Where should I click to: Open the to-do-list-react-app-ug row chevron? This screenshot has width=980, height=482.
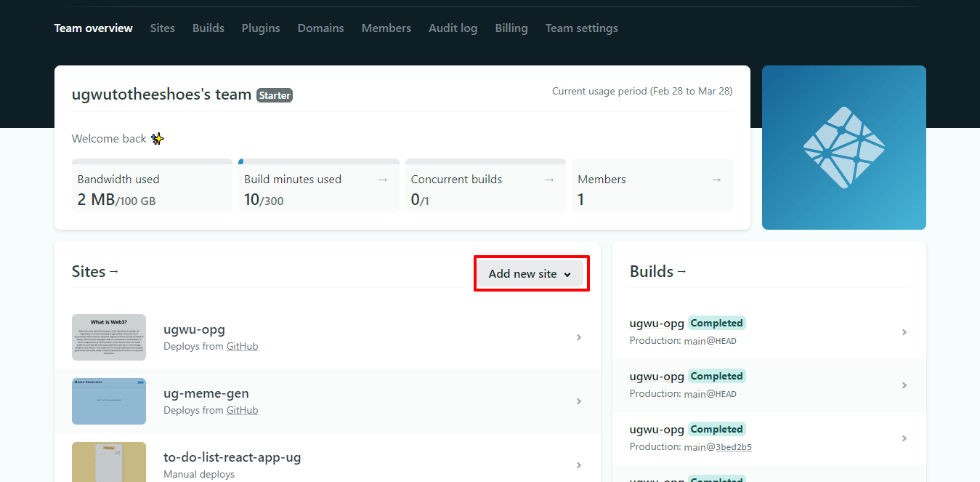pos(579,465)
